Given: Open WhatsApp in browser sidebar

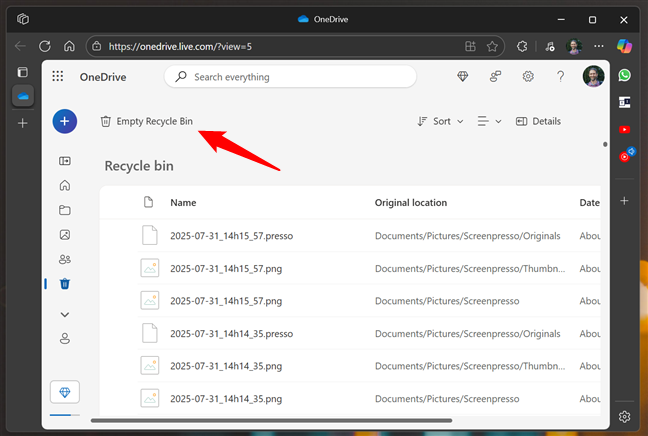Looking at the screenshot, I should [624, 75].
